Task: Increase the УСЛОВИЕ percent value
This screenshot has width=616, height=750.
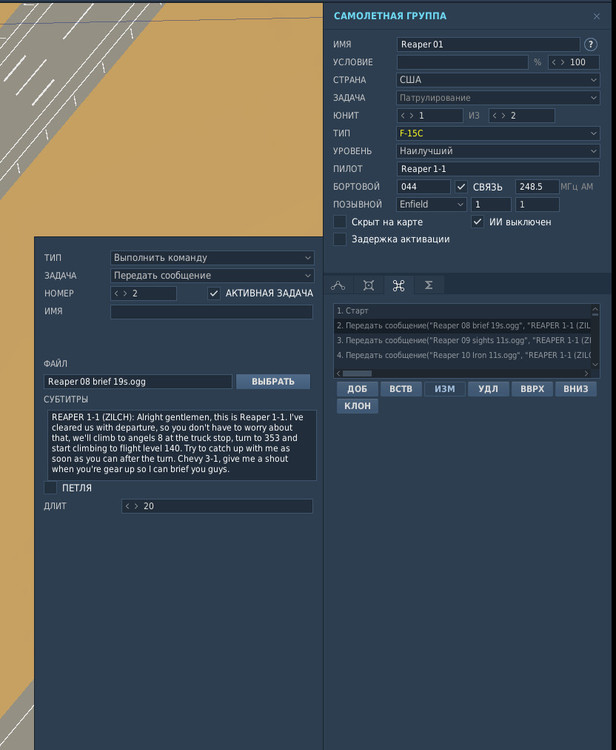Action: click(562, 62)
